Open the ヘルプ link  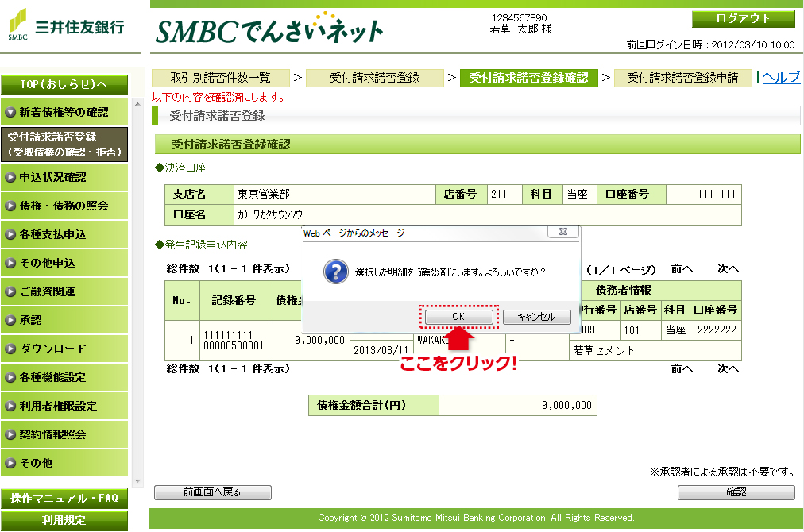(781, 77)
